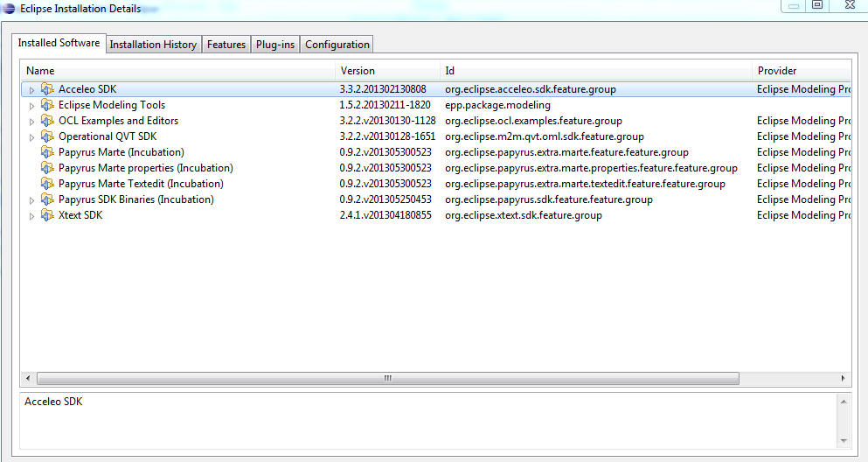Open the Configuration tab
Viewport: 868px width, 462px height.
click(x=337, y=45)
